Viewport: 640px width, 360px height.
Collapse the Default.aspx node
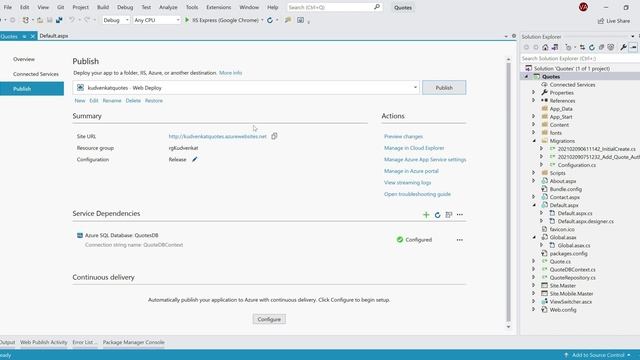(534, 205)
